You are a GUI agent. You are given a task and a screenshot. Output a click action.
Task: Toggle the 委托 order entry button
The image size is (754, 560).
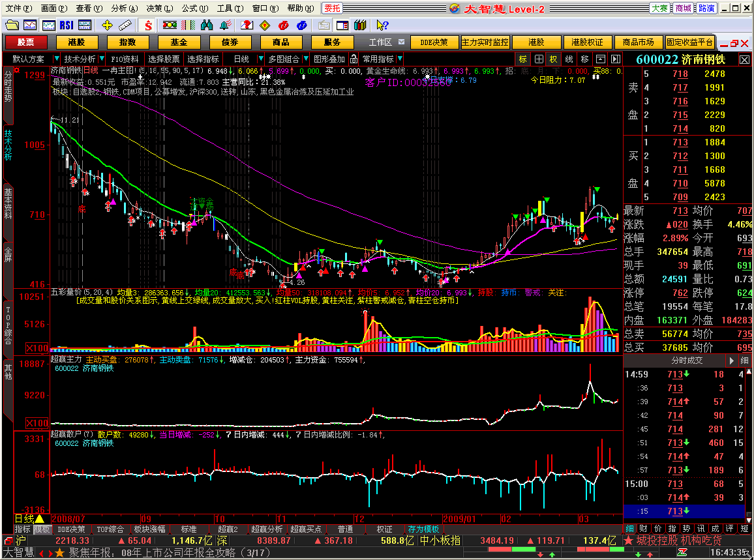coord(332,8)
